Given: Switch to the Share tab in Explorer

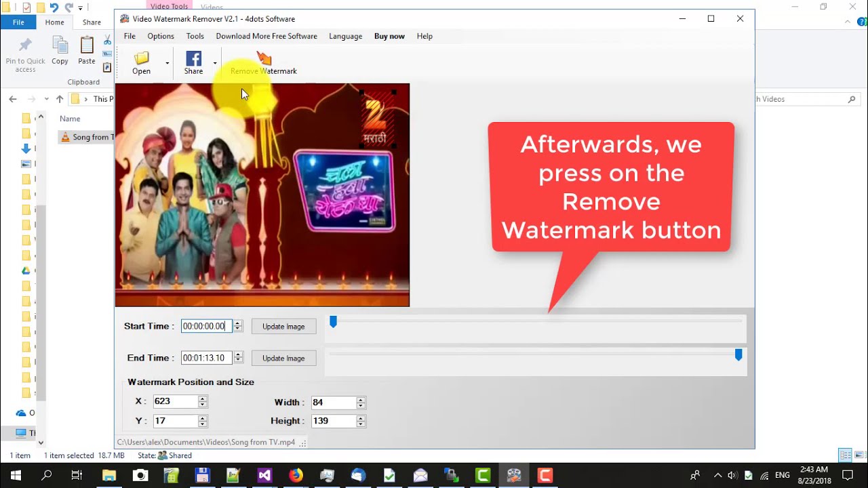Looking at the screenshot, I should coord(92,22).
